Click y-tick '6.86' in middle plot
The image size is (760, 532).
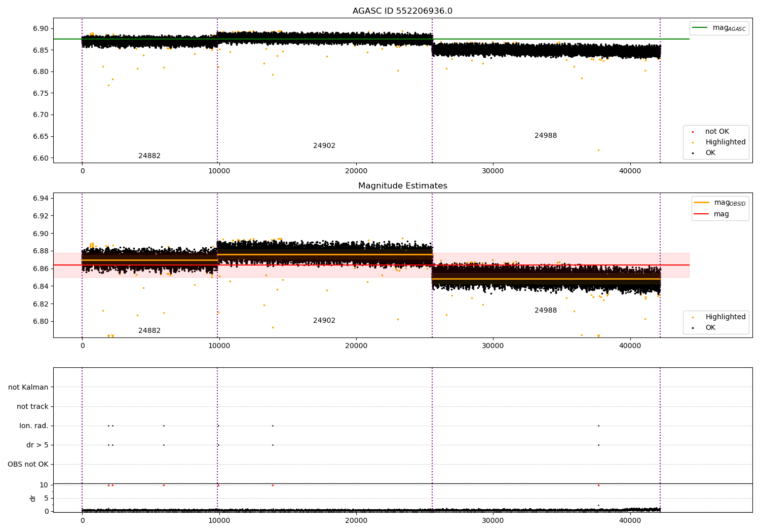tap(41, 269)
